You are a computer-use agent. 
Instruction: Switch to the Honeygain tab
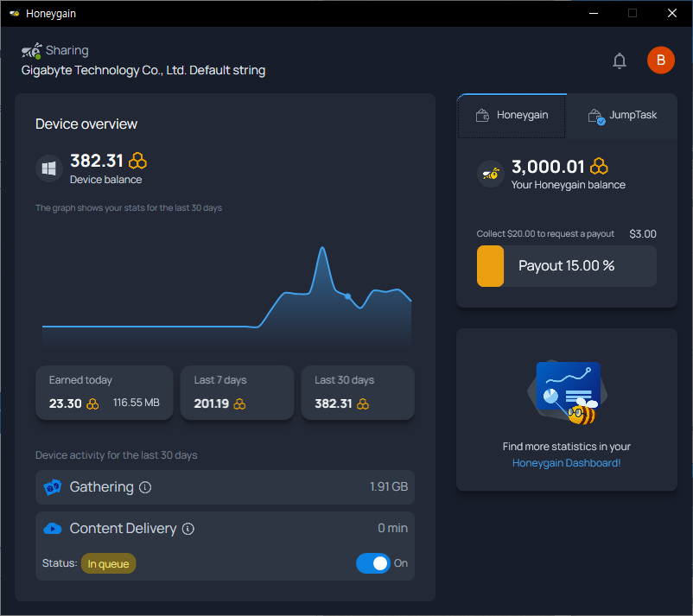[x=512, y=117]
